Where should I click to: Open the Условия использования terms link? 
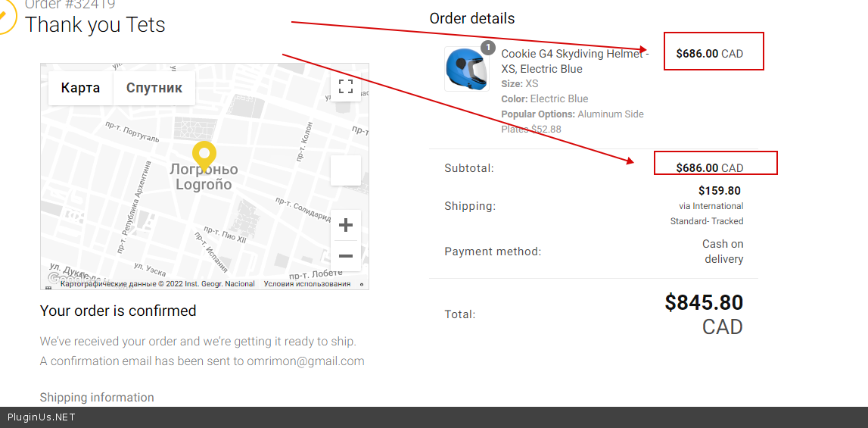click(307, 284)
